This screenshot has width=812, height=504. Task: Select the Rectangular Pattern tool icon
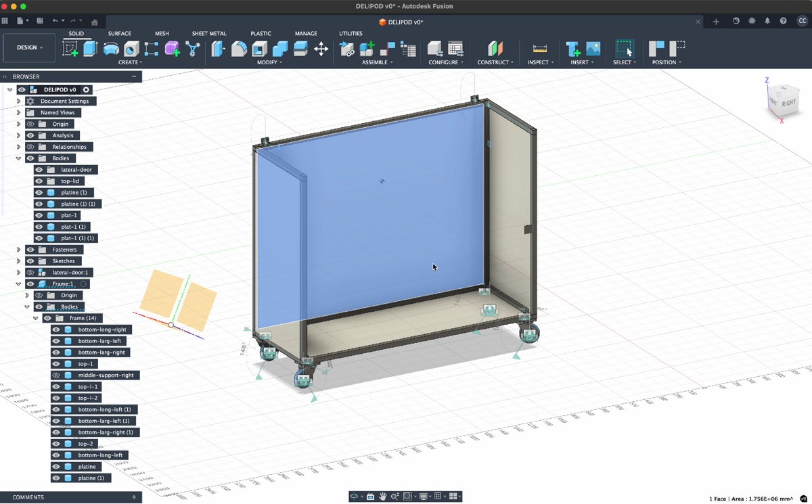pos(152,48)
